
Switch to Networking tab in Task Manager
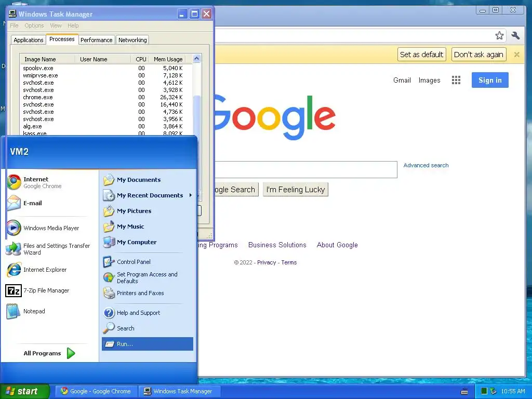click(132, 40)
